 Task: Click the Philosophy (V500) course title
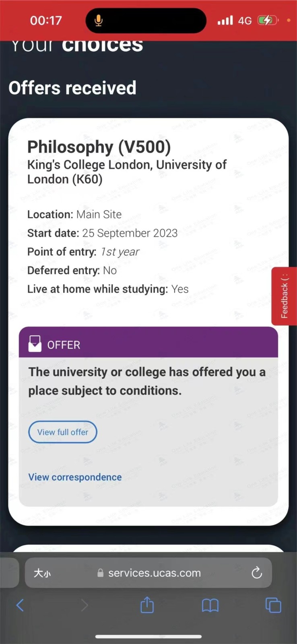pos(99,147)
